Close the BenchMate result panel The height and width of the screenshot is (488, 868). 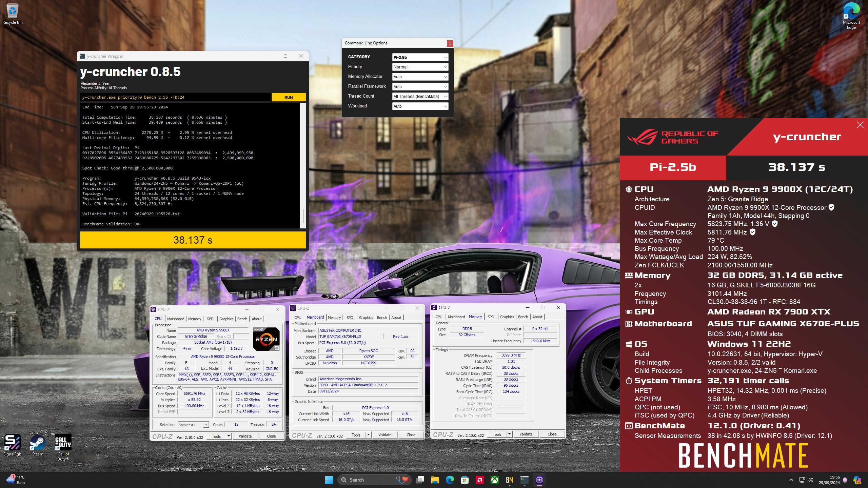[860, 125]
